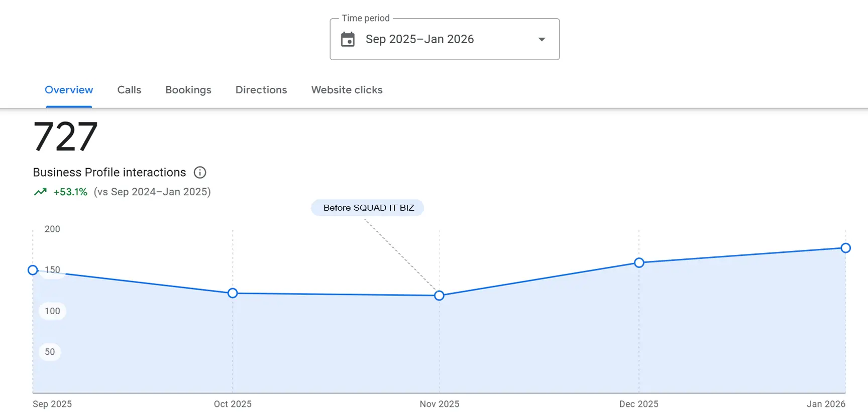Click the Sep 2025 data point
Screen dimensions: 868x412
[33, 270]
